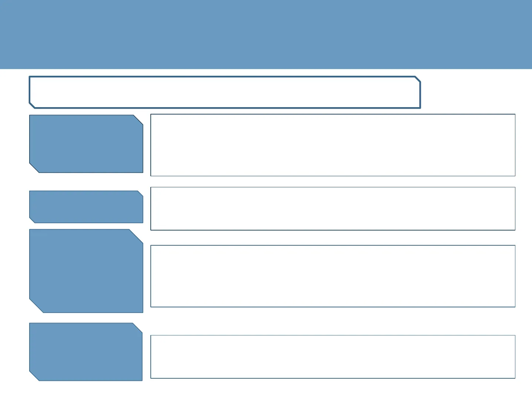532x399 pixels.
Task: Pick the white box beside the shortest blue shape
Action: pyautogui.click(x=332, y=208)
